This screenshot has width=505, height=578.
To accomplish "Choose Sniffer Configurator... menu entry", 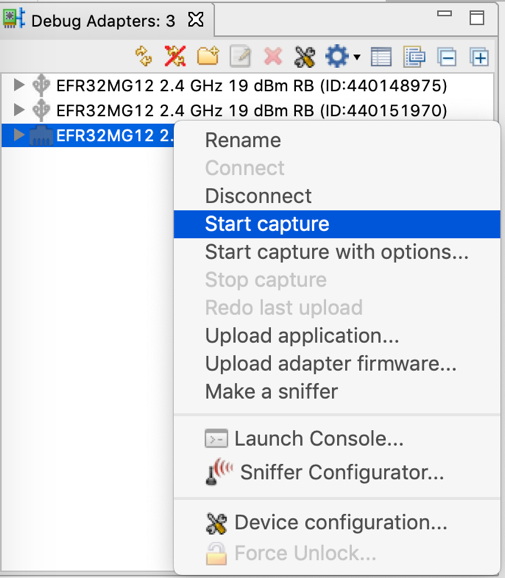I will [337, 472].
